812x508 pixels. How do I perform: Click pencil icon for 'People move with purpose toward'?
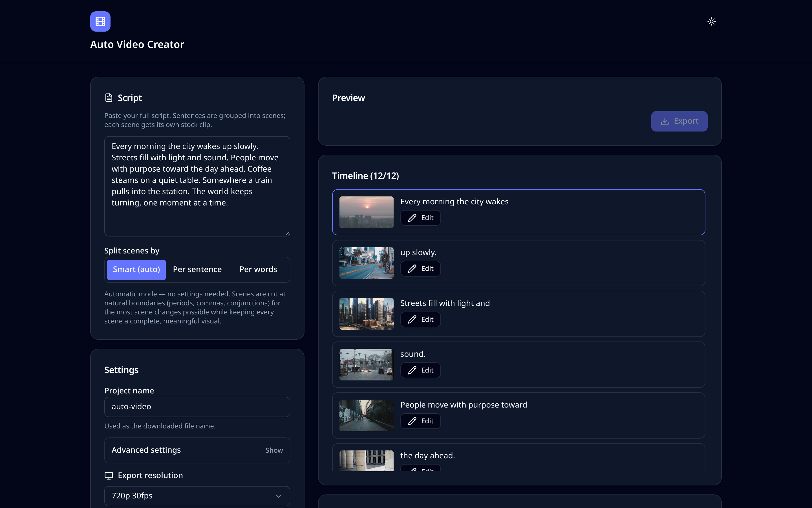[412, 421]
